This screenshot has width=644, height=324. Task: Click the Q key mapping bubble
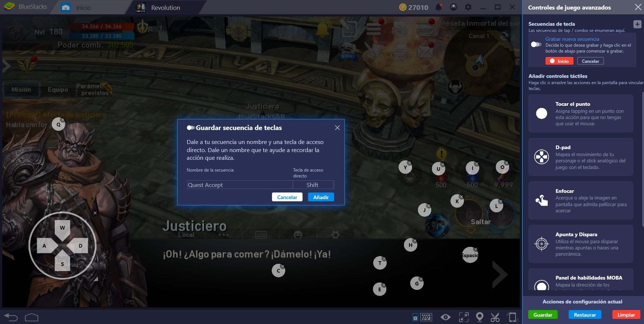[x=58, y=125]
